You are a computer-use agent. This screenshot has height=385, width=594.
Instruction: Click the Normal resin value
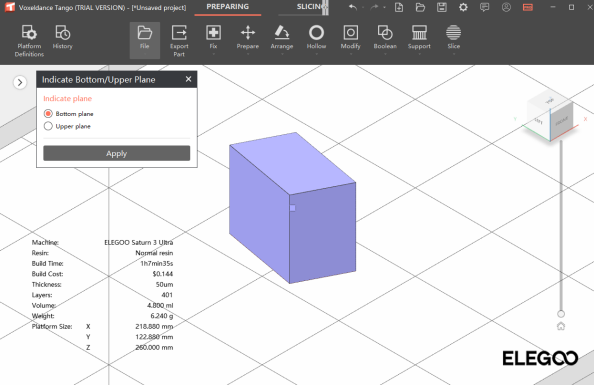(x=154, y=253)
